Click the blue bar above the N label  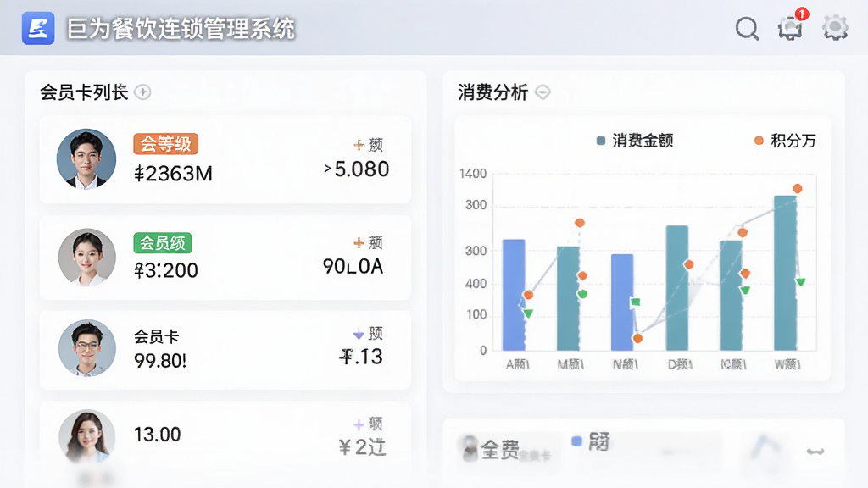click(622, 302)
